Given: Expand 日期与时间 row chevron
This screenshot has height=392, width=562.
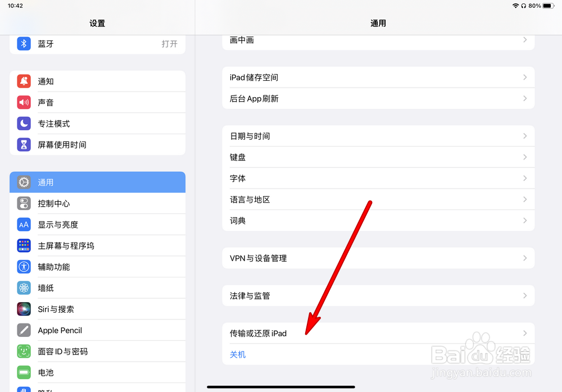Looking at the screenshot, I should tap(525, 136).
